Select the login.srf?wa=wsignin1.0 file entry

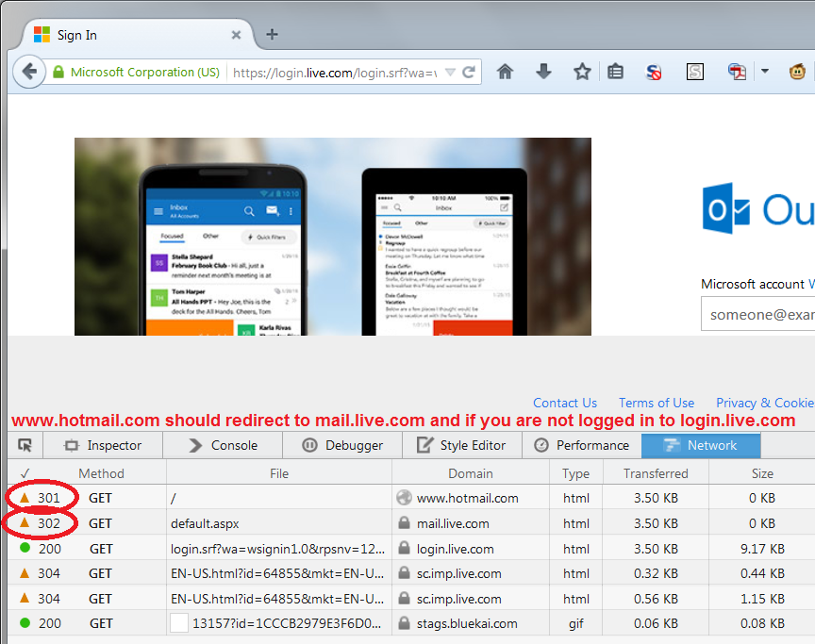pos(278,549)
